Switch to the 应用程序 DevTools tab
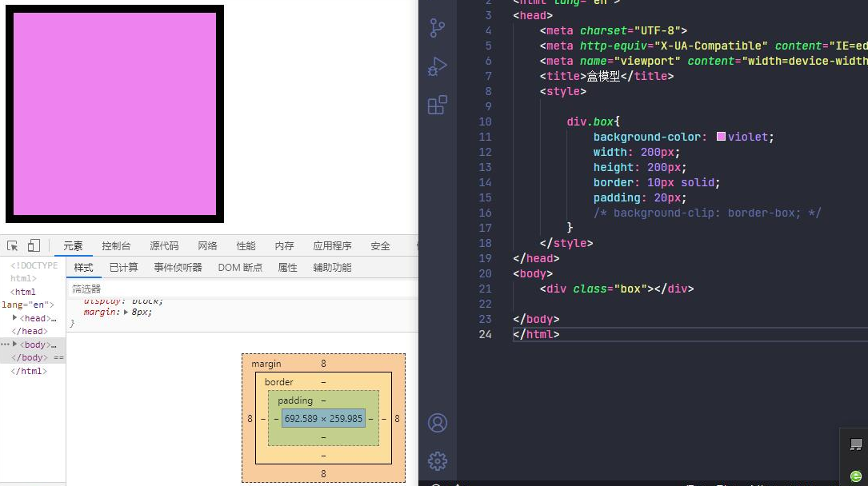868x486 pixels. 332,246
